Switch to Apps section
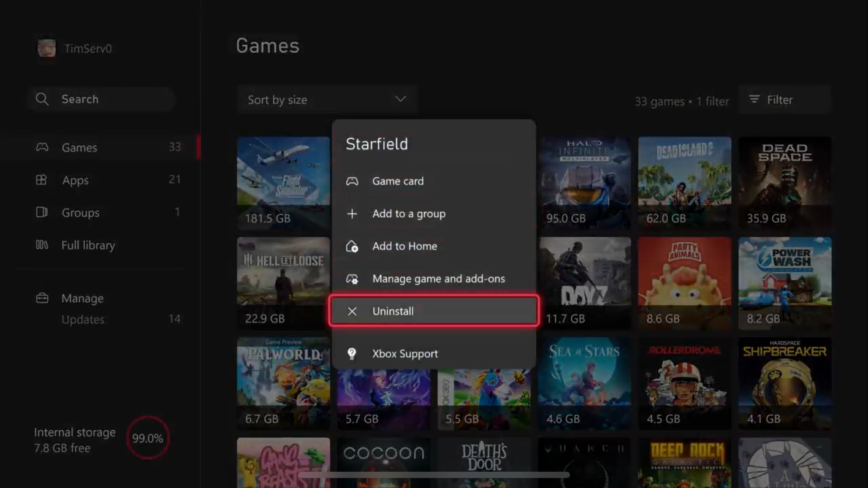868x488 pixels. (x=75, y=180)
